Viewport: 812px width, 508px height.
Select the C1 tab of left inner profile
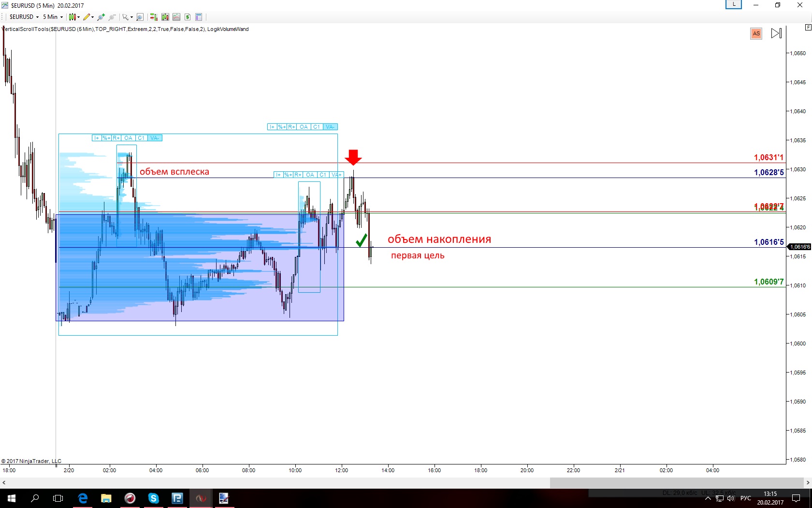coord(141,138)
